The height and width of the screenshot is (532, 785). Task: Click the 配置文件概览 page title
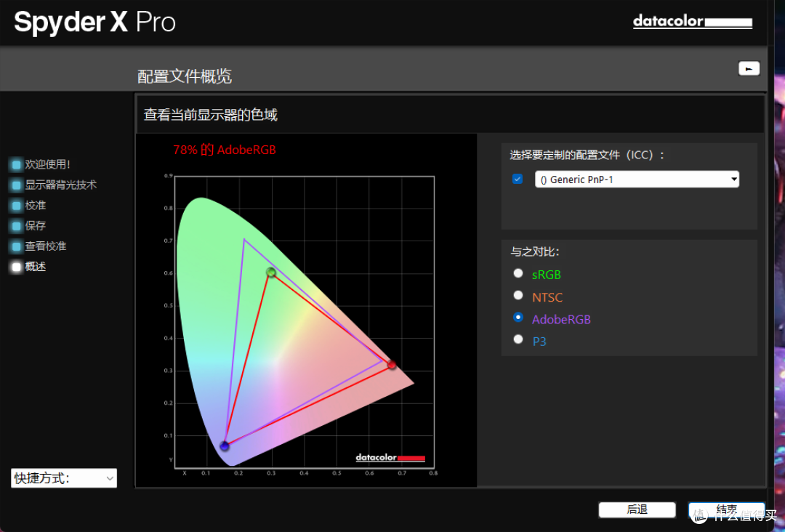[184, 76]
